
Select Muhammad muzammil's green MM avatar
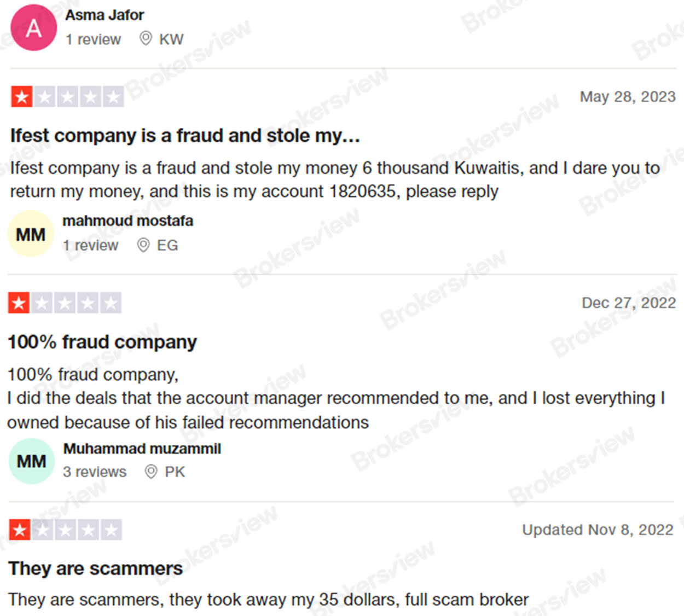(31, 461)
